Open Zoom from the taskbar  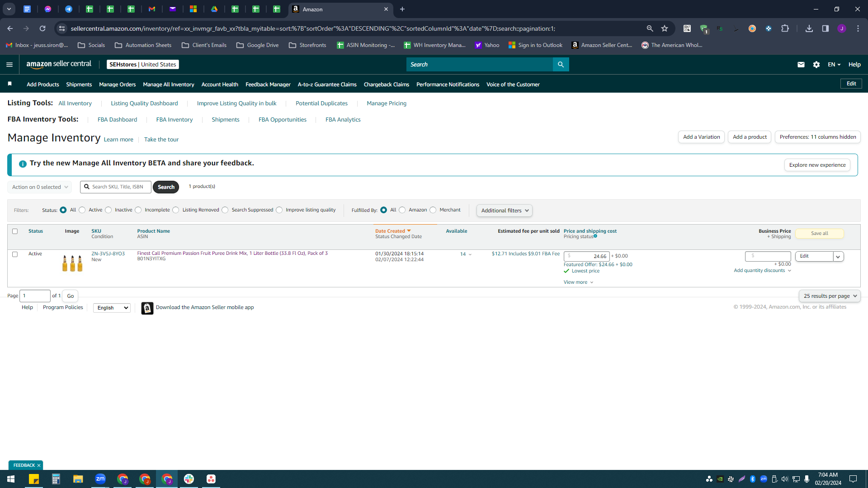point(100,479)
